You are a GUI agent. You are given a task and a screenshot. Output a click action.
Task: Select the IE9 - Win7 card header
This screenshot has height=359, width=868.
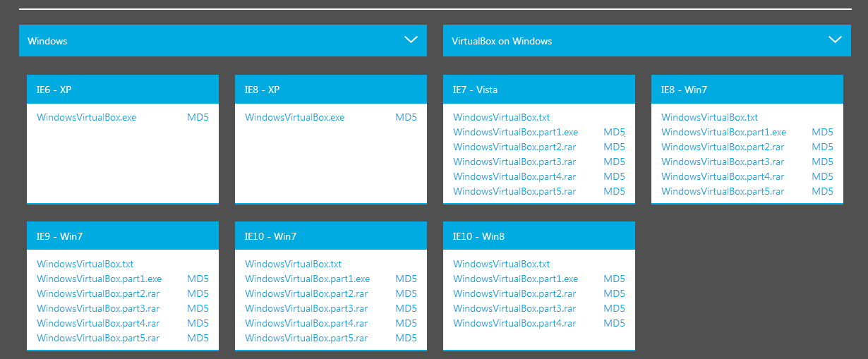(123, 236)
